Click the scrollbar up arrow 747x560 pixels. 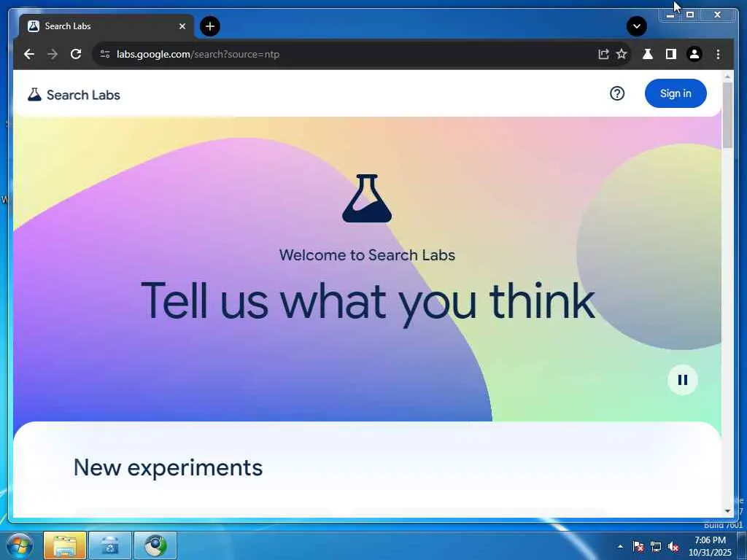(x=727, y=76)
